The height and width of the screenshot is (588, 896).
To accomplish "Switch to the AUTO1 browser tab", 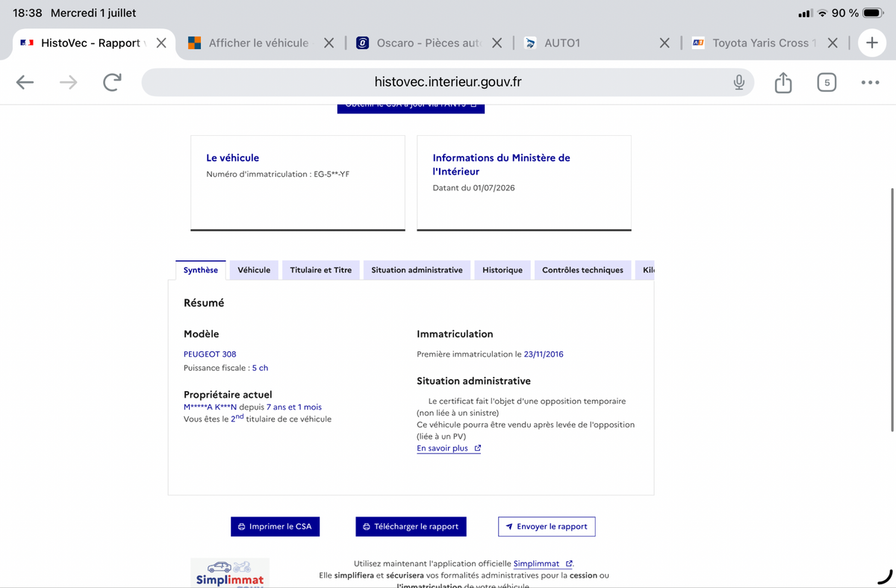I will pos(590,43).
